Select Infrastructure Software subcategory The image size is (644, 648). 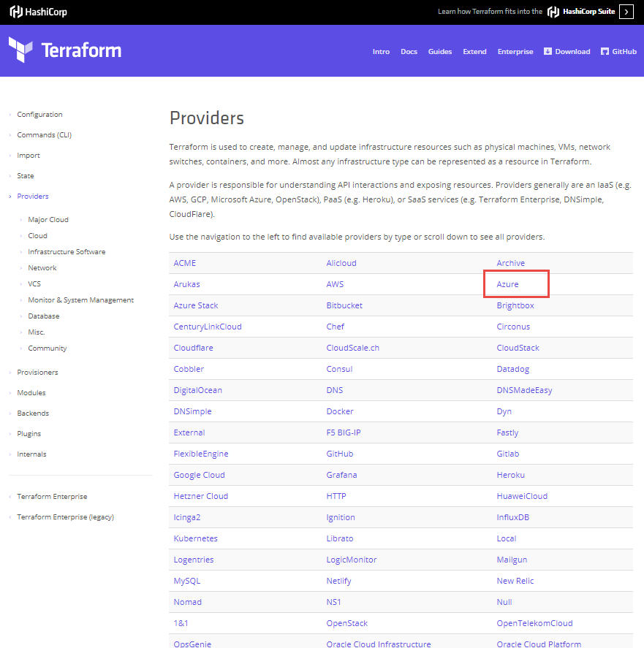pyautogui.click(x=67, y=252)
